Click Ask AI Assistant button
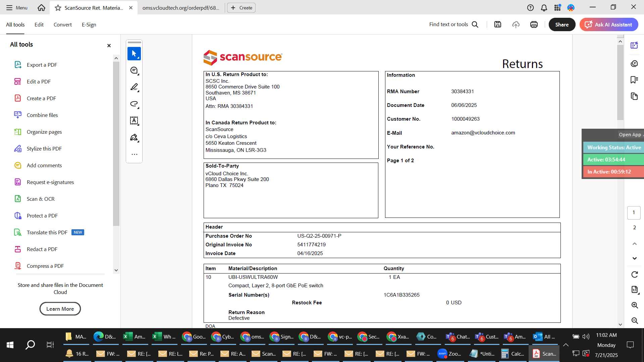The image size is (644, 362). click(x=609, y=24)
